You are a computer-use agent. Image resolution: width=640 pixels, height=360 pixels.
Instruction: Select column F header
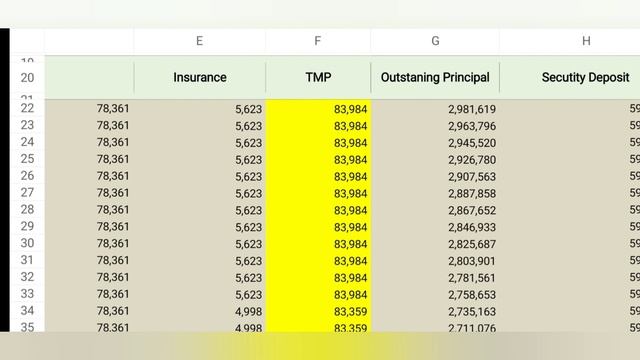point(318,41)
